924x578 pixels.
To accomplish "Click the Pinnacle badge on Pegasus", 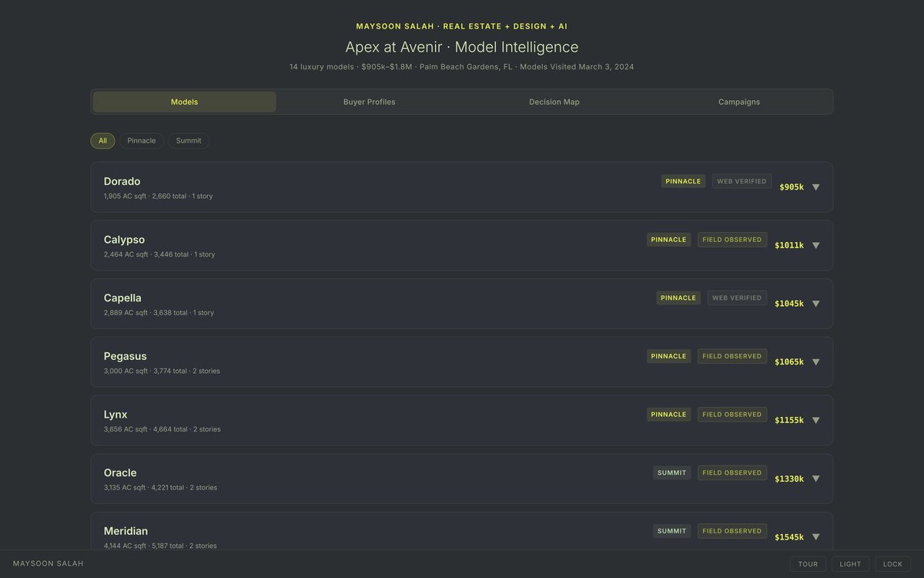I will [668, 356].
